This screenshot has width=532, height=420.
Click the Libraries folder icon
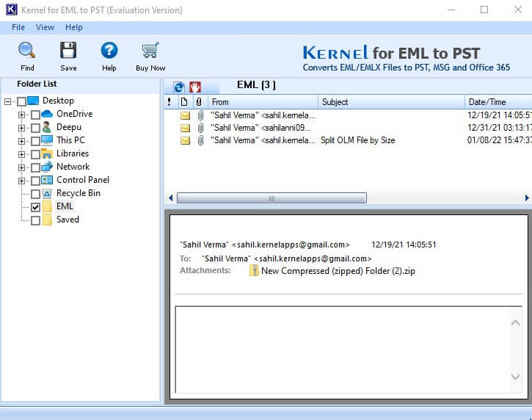[x=47, y=153]
